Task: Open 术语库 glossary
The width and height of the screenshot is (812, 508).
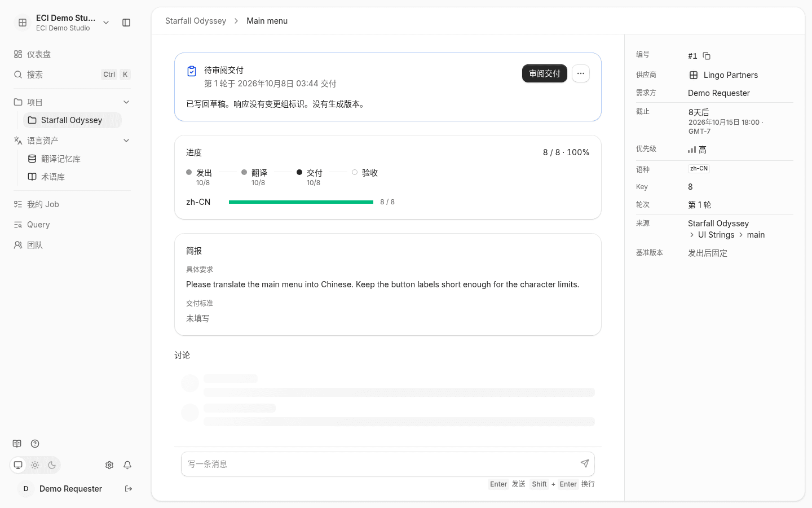Action: pyautogui.click(x=72, y=177)
